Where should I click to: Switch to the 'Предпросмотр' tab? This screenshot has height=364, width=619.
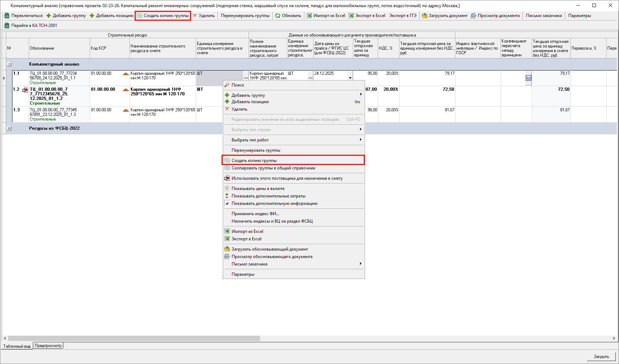(48, 346)
